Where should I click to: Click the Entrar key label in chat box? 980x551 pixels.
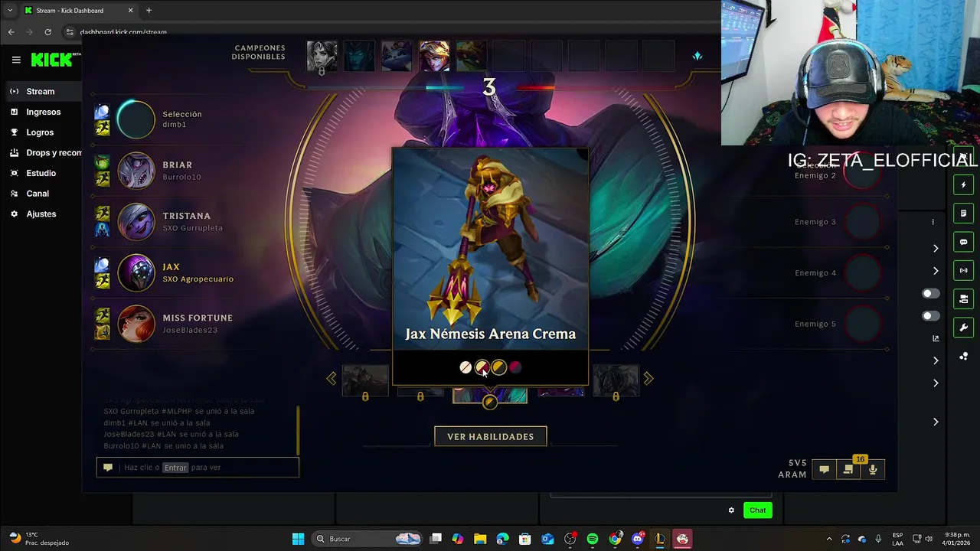click(x=175, y=468)
